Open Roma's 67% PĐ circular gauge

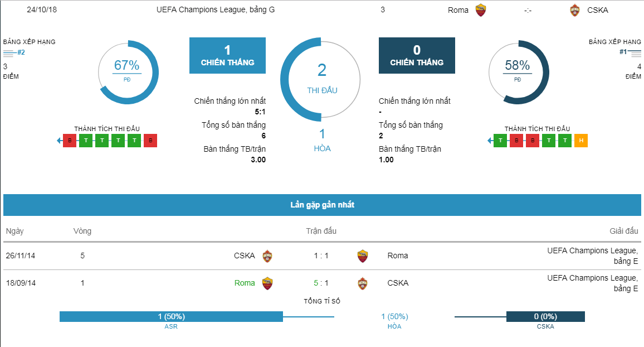click(x=128, y=73)
